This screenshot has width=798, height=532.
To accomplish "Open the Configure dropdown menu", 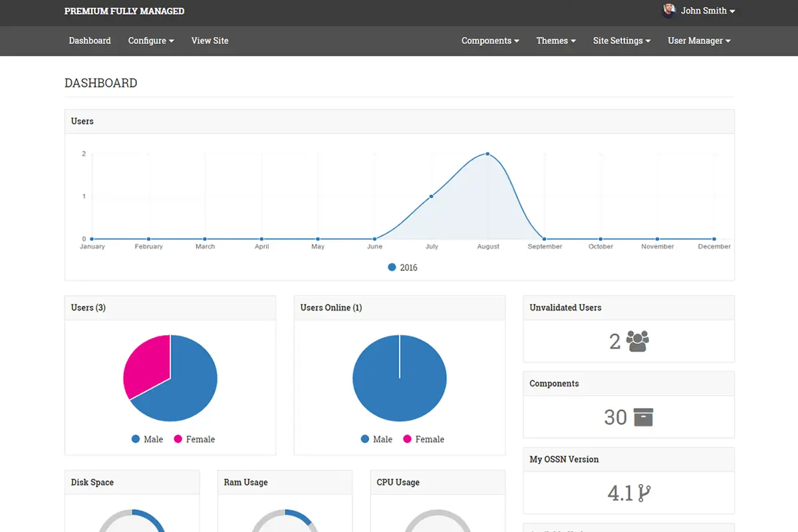I will pyautogui.click(x=150, y=41).
